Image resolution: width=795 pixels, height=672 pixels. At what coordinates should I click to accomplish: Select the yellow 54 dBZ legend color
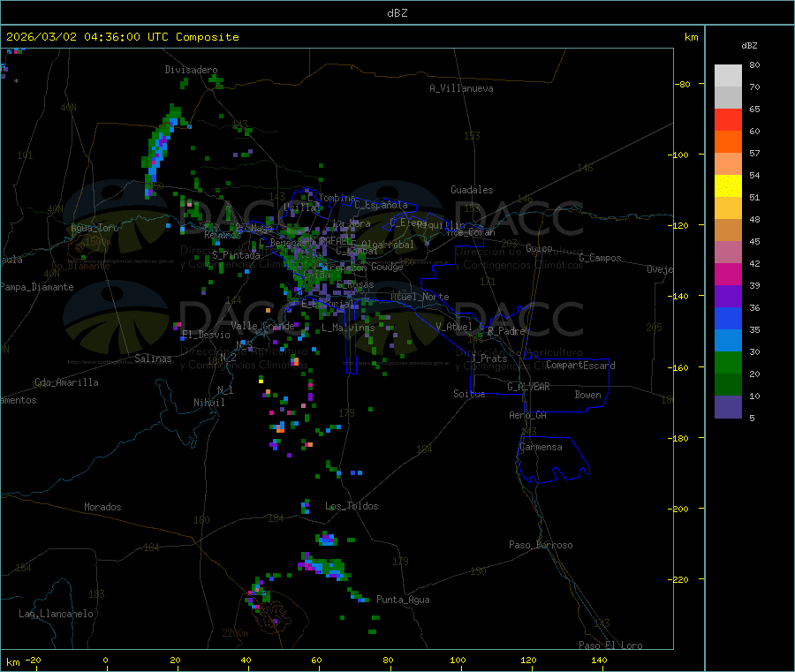[728, 186]
